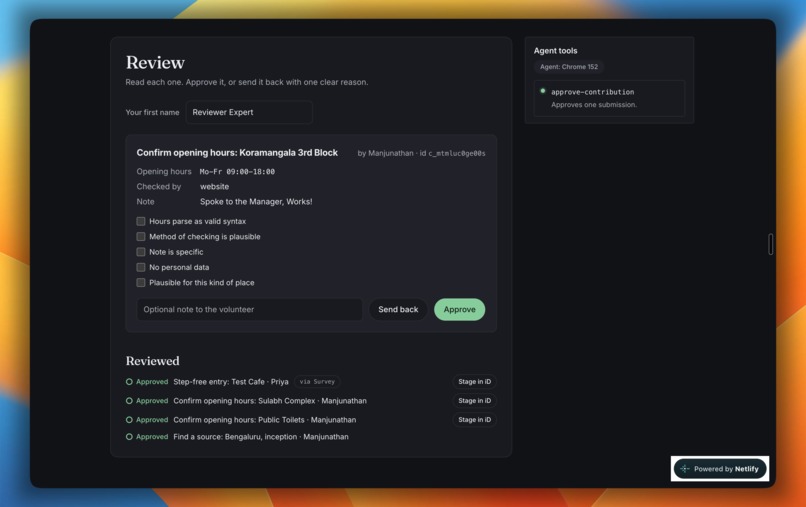Click the opening hours value 'Mo-Fr 09:00-18:00'
This screenshot has height=507, width=806.
[x=237, y=172]
